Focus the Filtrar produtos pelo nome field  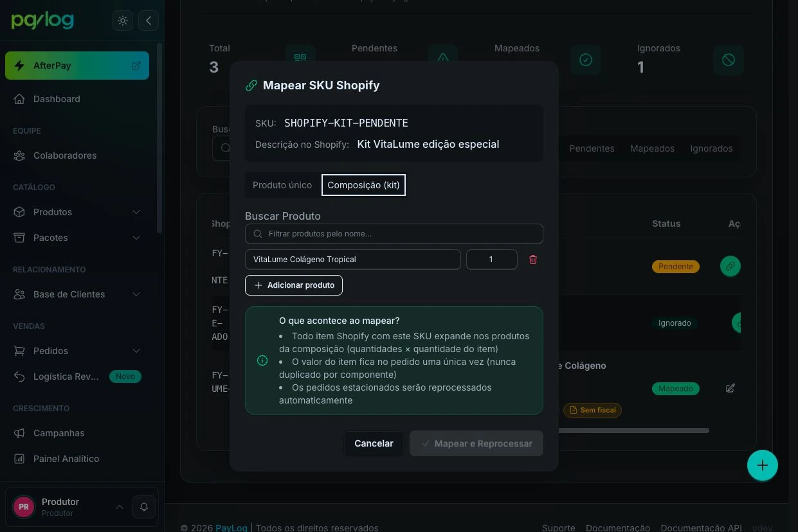(394, 234)
